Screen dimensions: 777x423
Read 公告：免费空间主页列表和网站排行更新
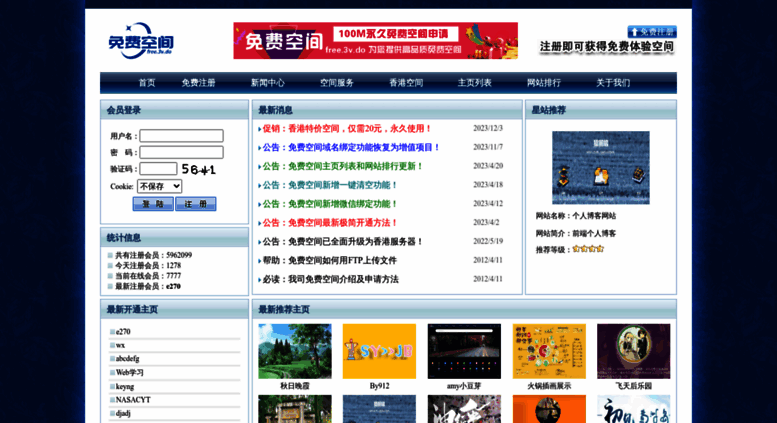342,166
